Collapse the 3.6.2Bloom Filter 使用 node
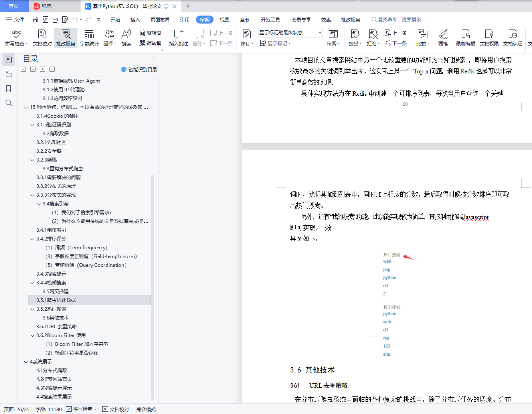The image size is (532, 414). point(32,335)
